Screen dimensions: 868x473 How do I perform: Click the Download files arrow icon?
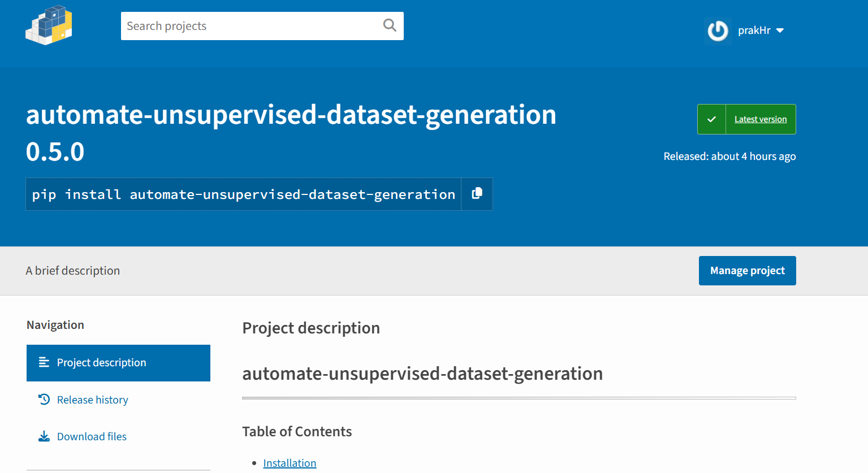pyautogui.click(x=44, y=436)
